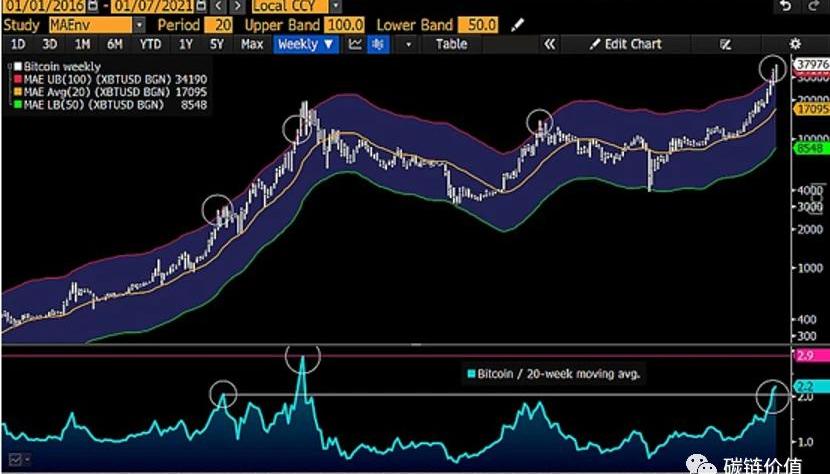The width and height of the screenshot is (830, 474).
Task: Expand the Weekly periodicity dropdown
Action: (x=306, y=44)
